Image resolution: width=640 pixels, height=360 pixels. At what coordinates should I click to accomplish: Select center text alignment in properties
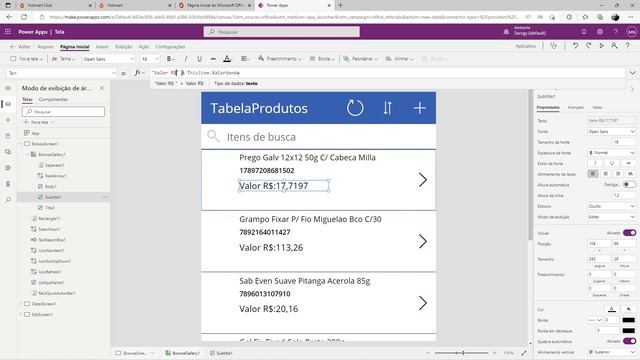click(606, 174)
